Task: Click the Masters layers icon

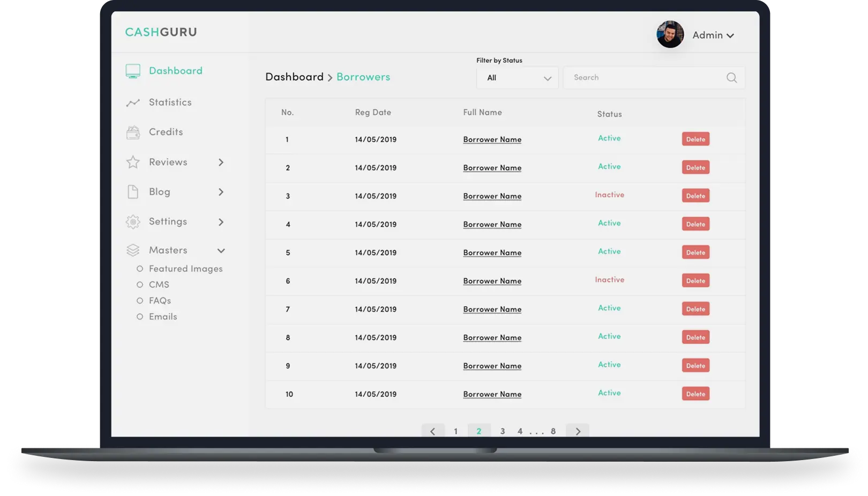Action: 132,249
